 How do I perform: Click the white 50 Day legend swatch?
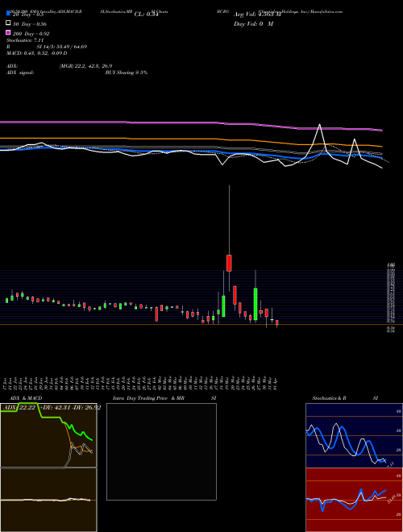[x=9, y=23]
